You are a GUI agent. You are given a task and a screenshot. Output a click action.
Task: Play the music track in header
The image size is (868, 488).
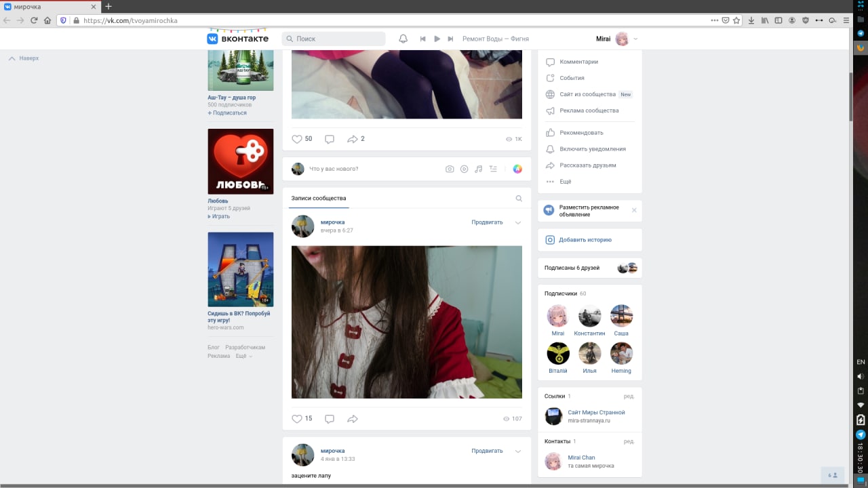click(437, 39)
